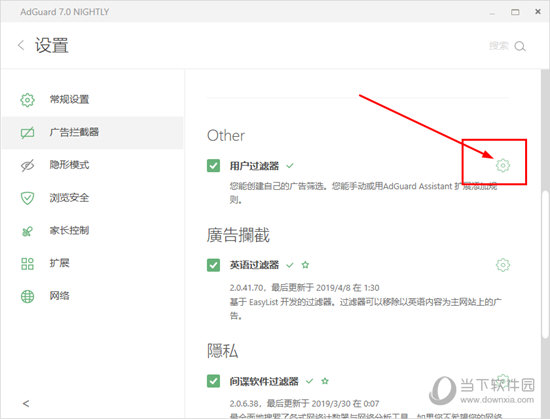Click the 家长控制 icon

click(27, 231)
